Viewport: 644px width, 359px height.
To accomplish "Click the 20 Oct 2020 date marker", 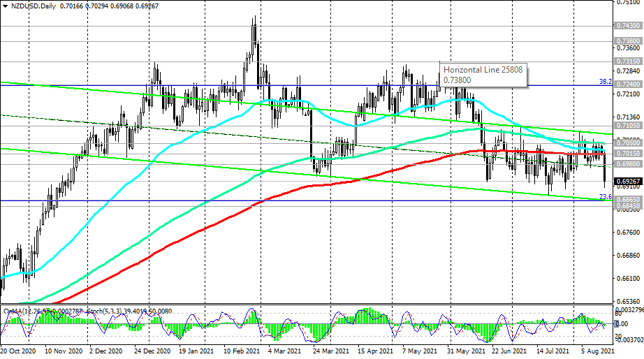I will 19,353.
